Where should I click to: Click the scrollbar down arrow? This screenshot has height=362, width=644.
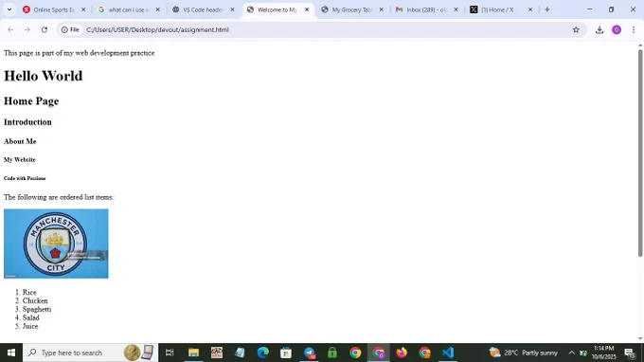(640, 338)
